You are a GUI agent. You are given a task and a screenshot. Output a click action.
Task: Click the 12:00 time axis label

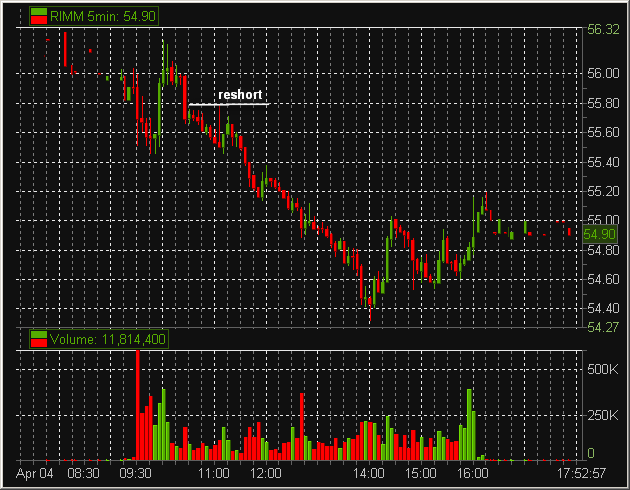click(266, 473)
